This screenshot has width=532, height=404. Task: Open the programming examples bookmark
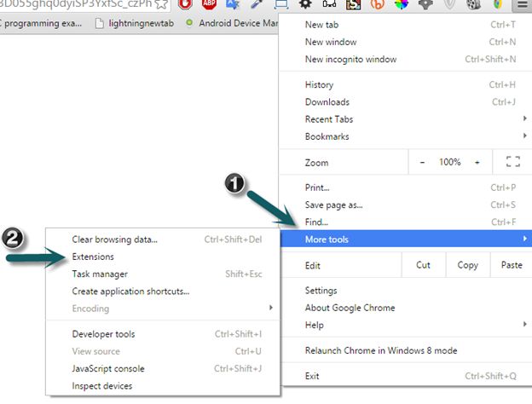[42, 23]
